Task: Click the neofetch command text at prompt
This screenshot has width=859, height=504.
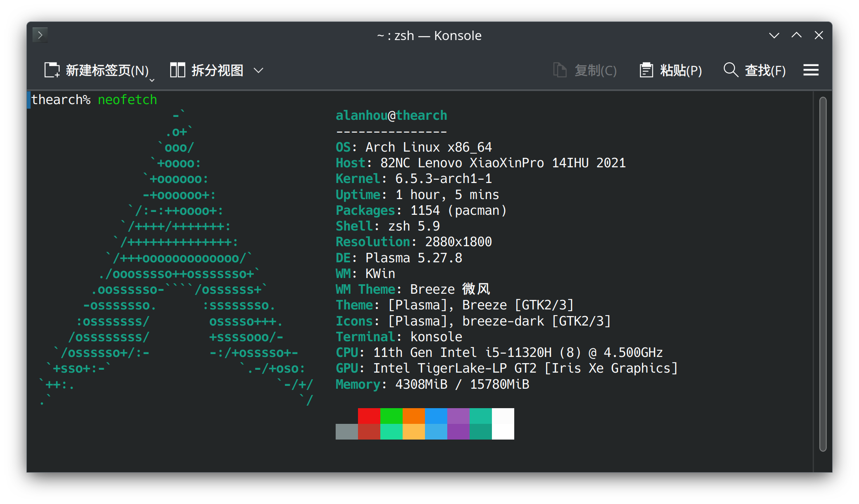Action: point(127,100)
